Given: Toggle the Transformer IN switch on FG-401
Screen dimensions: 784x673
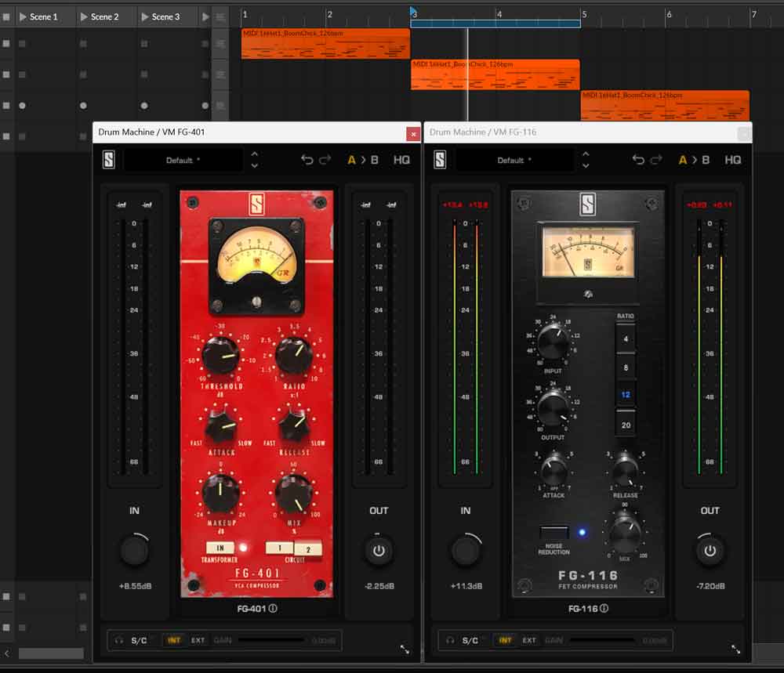Looking at the screenshot, I should pos(220,548).
